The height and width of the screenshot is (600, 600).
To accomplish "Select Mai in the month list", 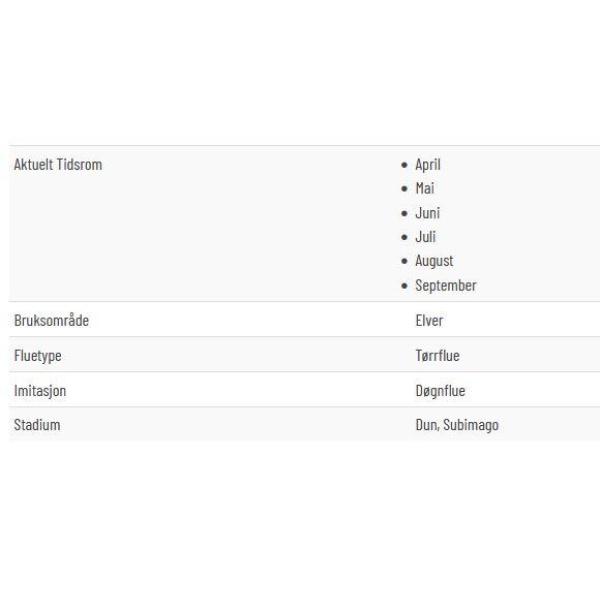I will (425, 188).
